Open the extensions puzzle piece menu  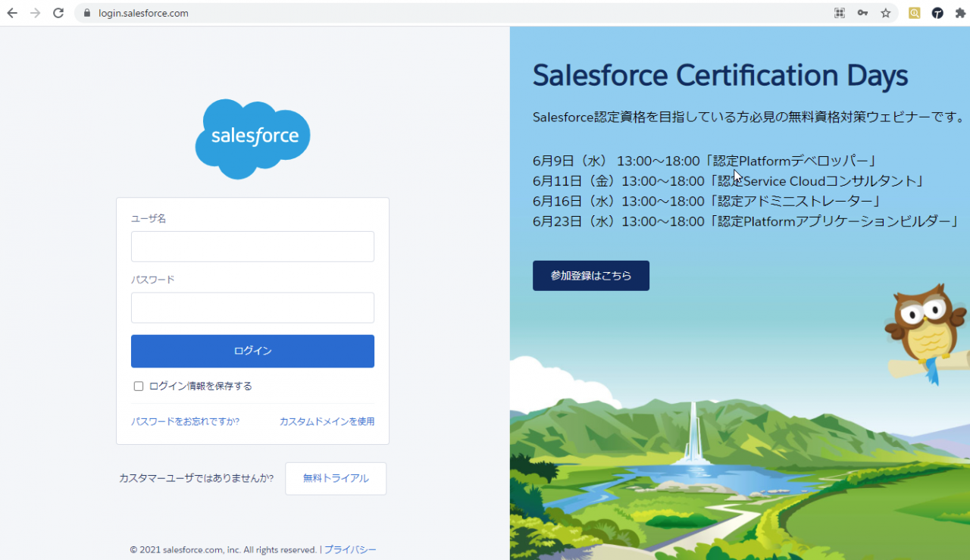(x=960, y=13)
